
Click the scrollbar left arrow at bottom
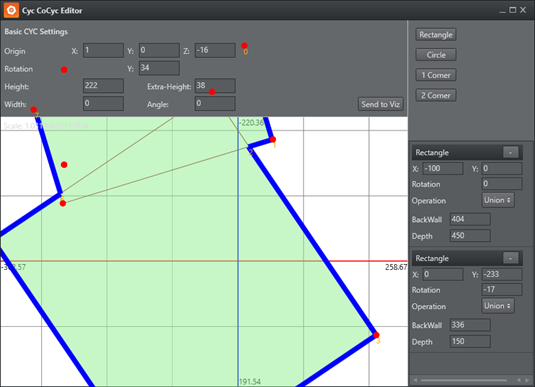[415, 380]
